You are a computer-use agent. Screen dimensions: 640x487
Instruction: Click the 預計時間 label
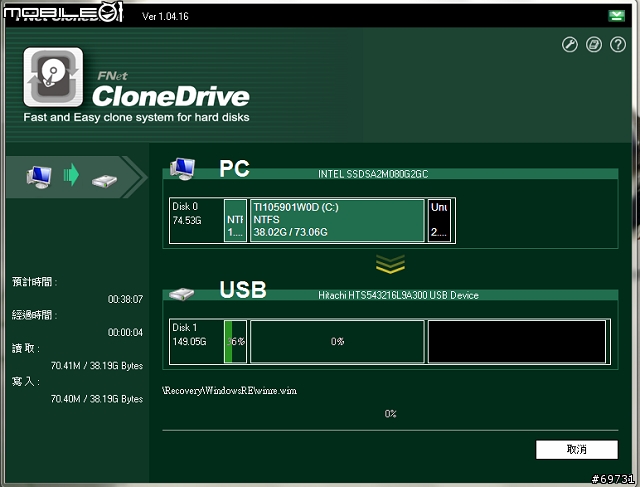[x=34, y=282]
